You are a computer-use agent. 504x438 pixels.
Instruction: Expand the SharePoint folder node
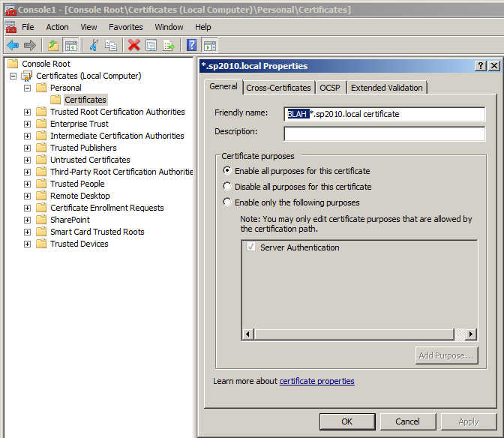point(28,220)
